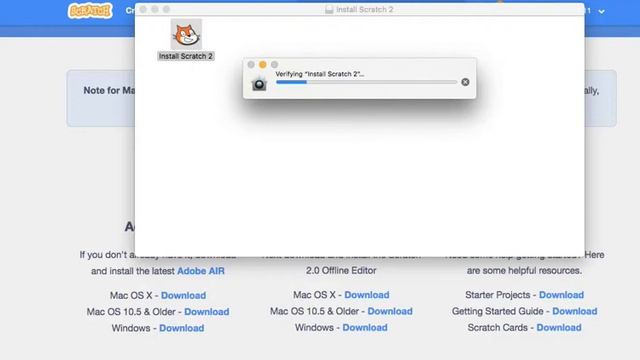Download Adobe AIR for Mac OS 10.5 & Older

(x=207, y=312)
